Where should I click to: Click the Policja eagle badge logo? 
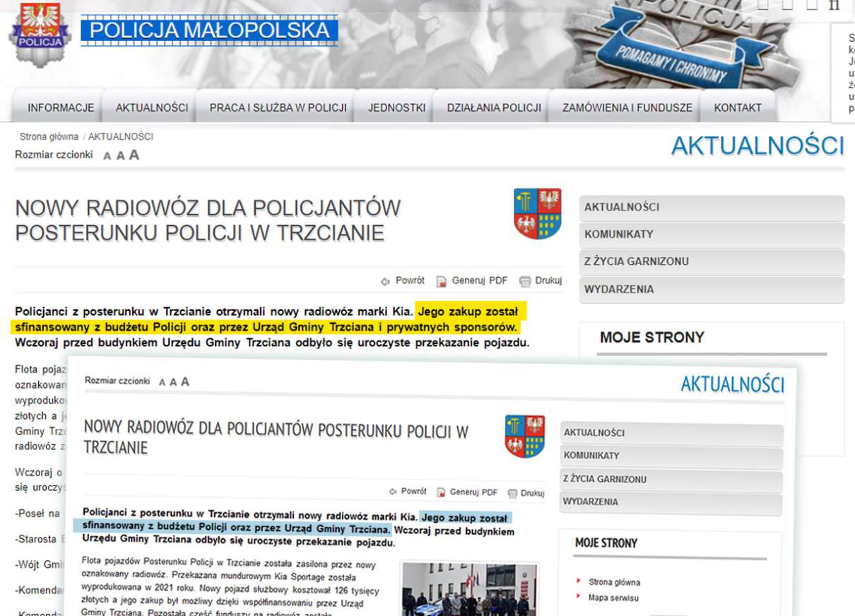point(40,33)
